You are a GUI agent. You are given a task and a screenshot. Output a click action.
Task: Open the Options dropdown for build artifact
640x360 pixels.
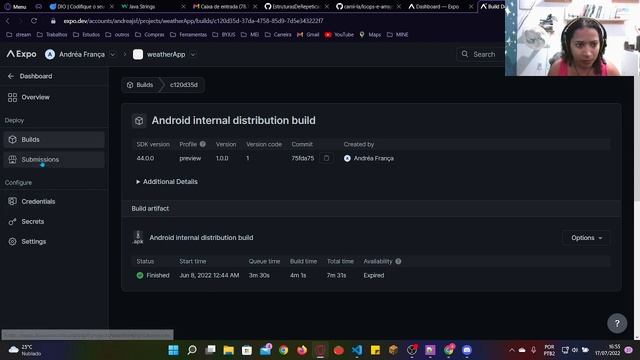586,238
